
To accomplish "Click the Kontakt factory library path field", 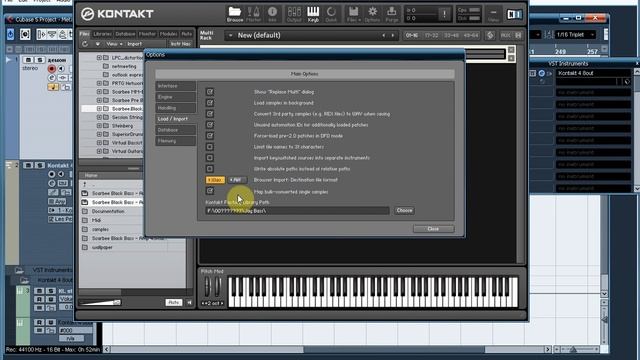I will point(297,211).
